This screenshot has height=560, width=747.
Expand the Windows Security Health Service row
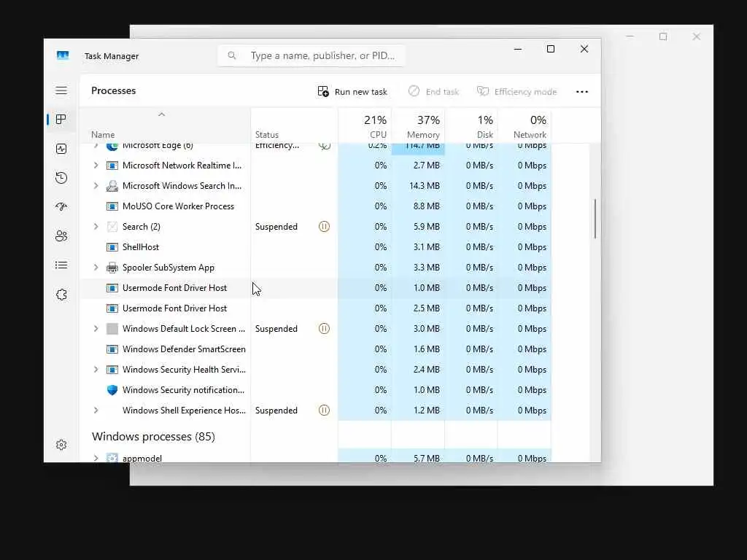tap(96, 370)
